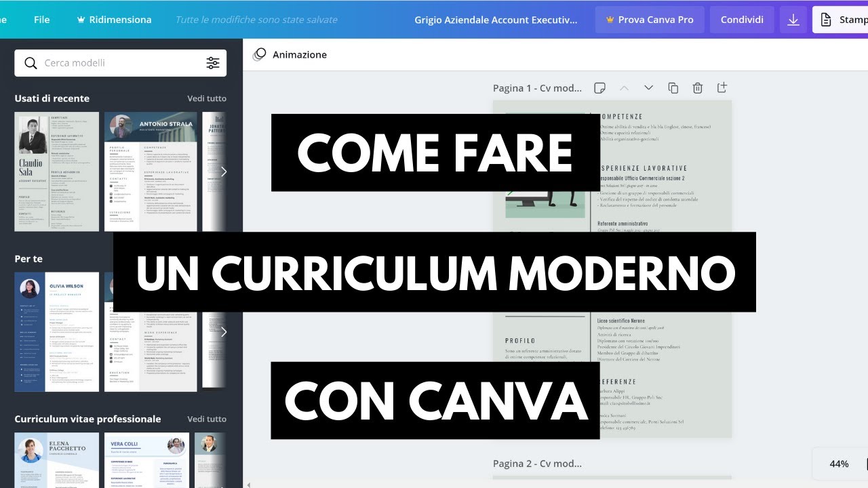The width and height of the screenshot is (868, 488).
Task: Expand the Usati di recente carousel arrow
Action: 223,171
